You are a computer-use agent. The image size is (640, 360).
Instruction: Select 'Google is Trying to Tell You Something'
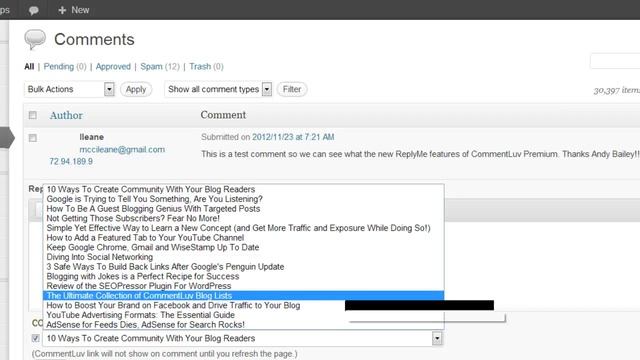(243, 199)
